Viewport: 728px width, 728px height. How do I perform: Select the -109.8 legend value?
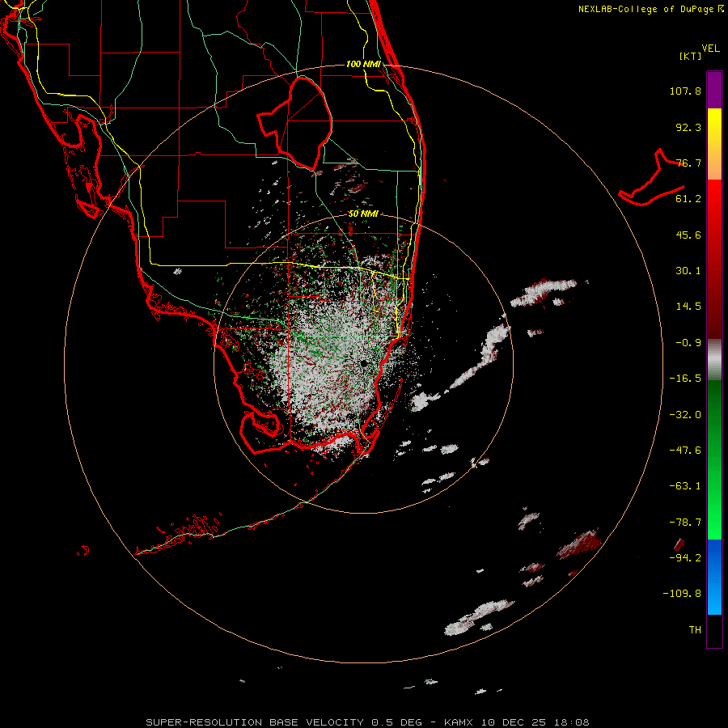682,594
